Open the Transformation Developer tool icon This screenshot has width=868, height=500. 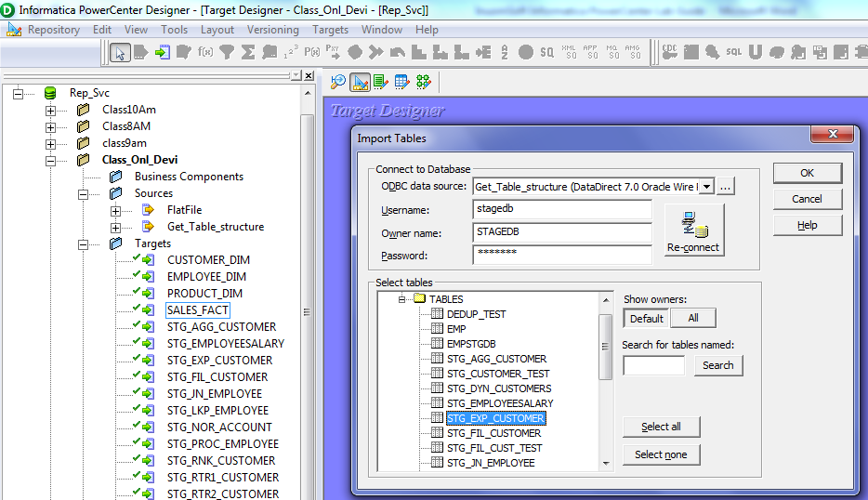[381, 82]
